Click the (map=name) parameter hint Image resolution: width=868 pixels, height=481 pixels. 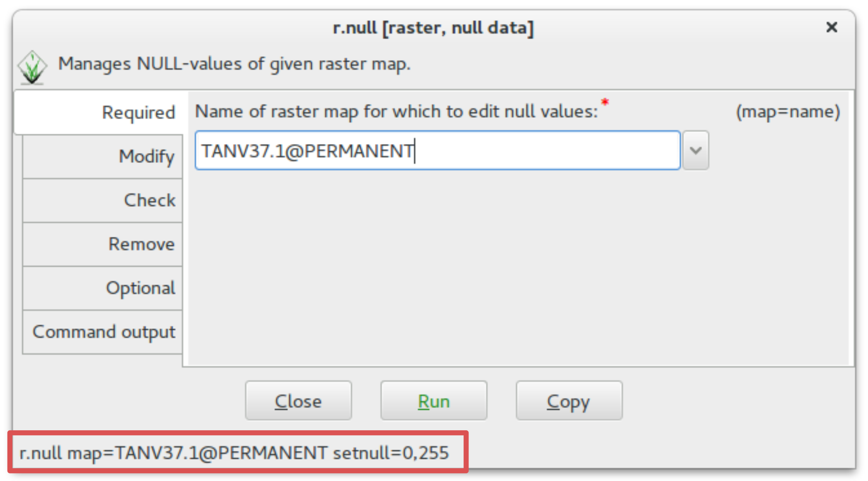(x=788, y=112)
